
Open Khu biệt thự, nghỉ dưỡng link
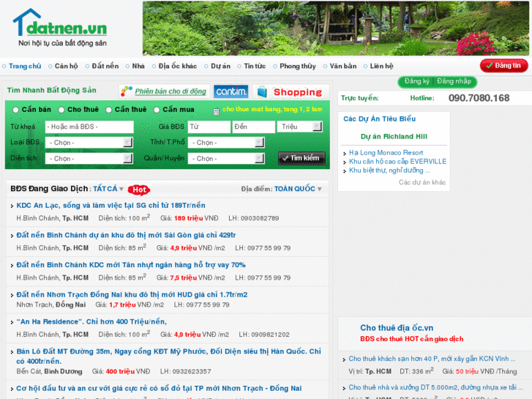coord(389,170)
